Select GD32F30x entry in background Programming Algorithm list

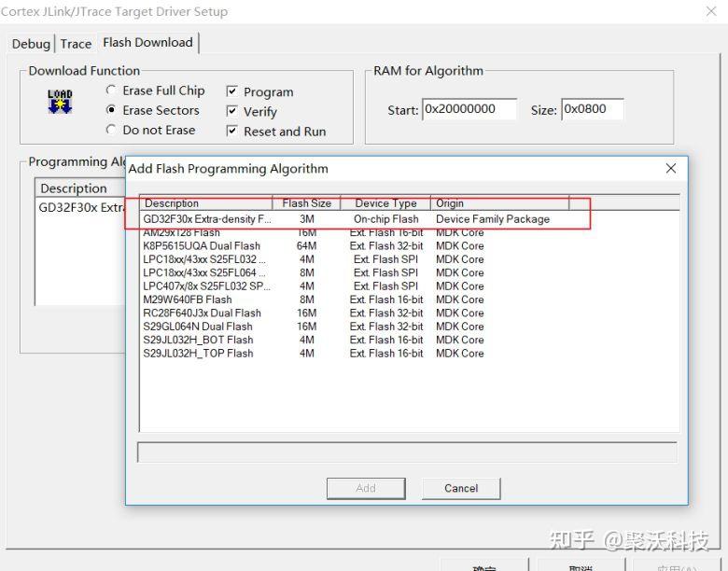[x=81, y=207]
